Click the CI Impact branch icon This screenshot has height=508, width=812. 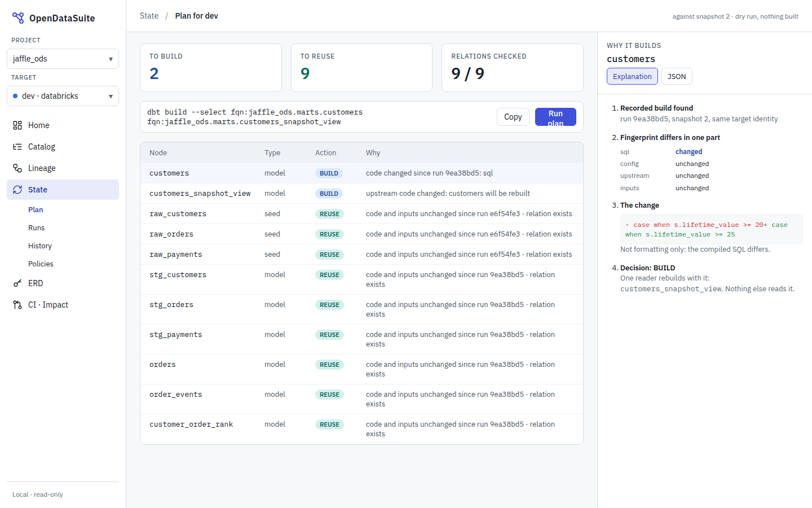[17, 305]
